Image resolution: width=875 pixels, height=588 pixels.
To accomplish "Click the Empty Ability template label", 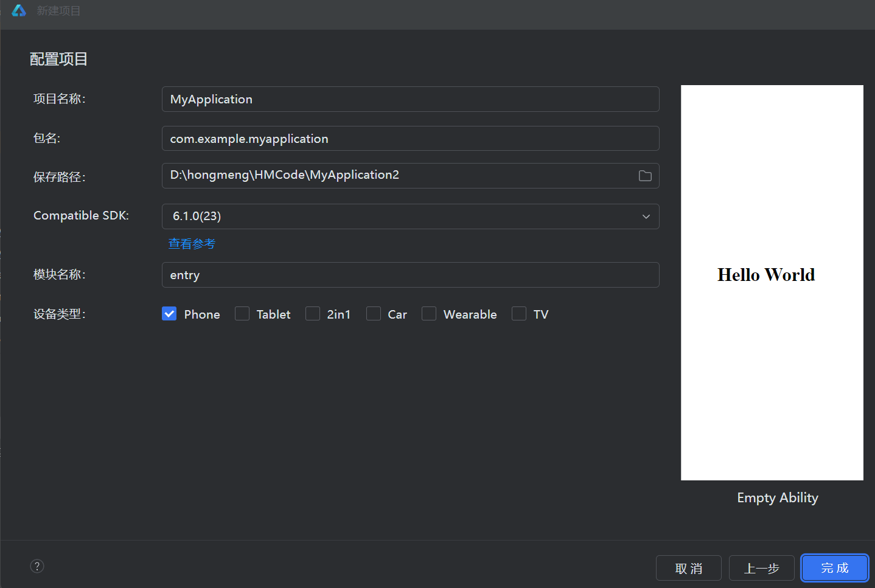I will pyautogui.click(x=778, y=498).
